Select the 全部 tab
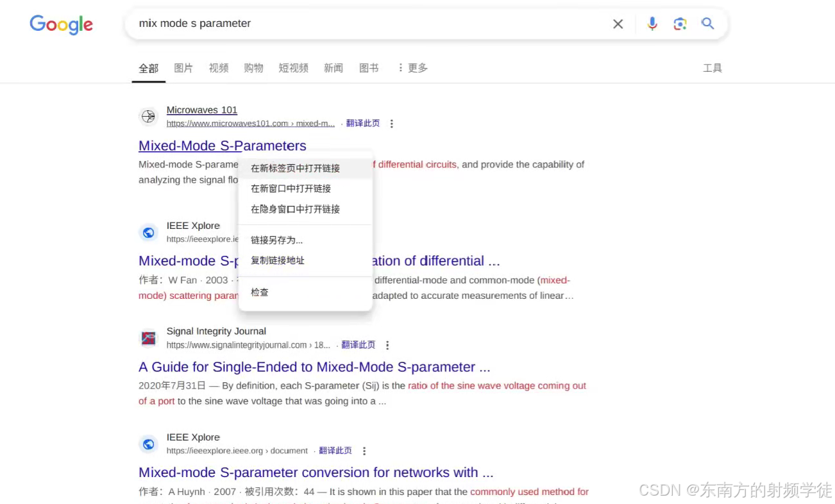 click(x=149, y=68)
